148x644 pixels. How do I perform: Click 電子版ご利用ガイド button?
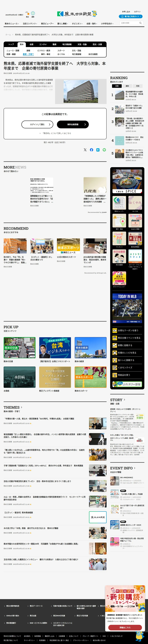click(x=131, y=17)
